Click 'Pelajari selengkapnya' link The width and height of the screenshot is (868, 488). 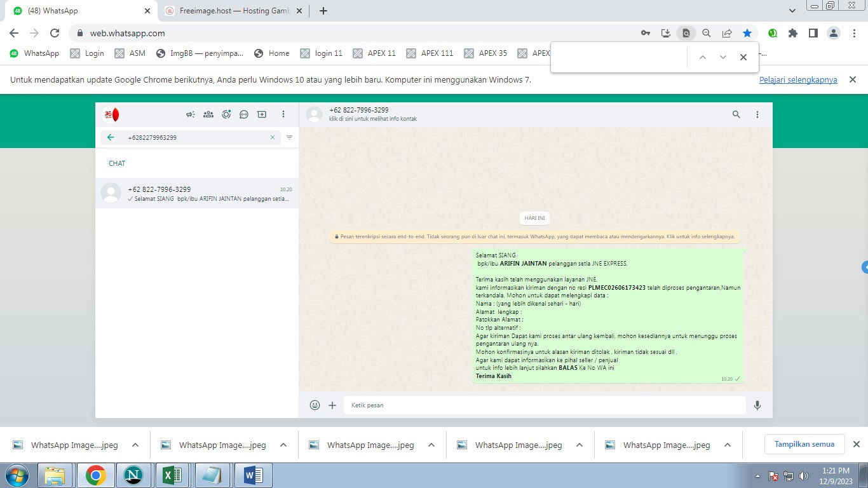coord(798,80)
